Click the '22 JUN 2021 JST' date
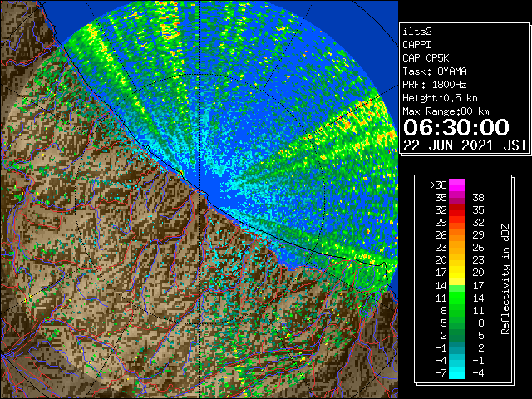The image size is (532, 399). [x=465, y=145]
